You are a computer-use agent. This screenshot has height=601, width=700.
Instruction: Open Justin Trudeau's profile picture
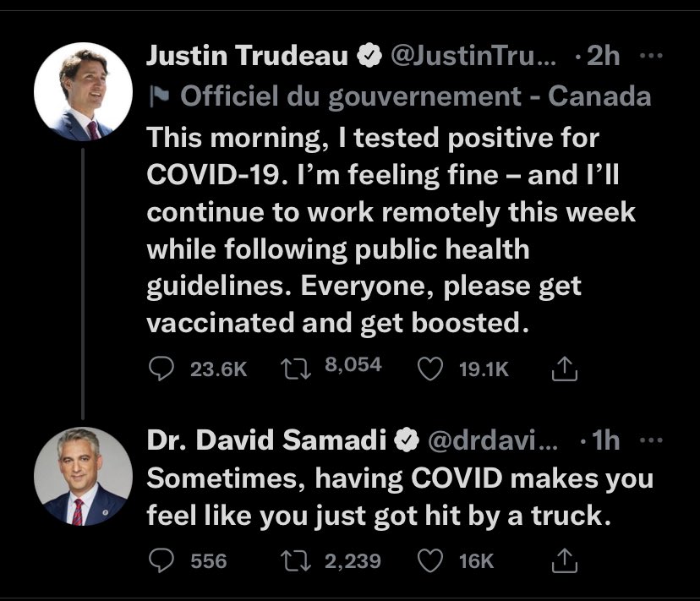(83, 90)
